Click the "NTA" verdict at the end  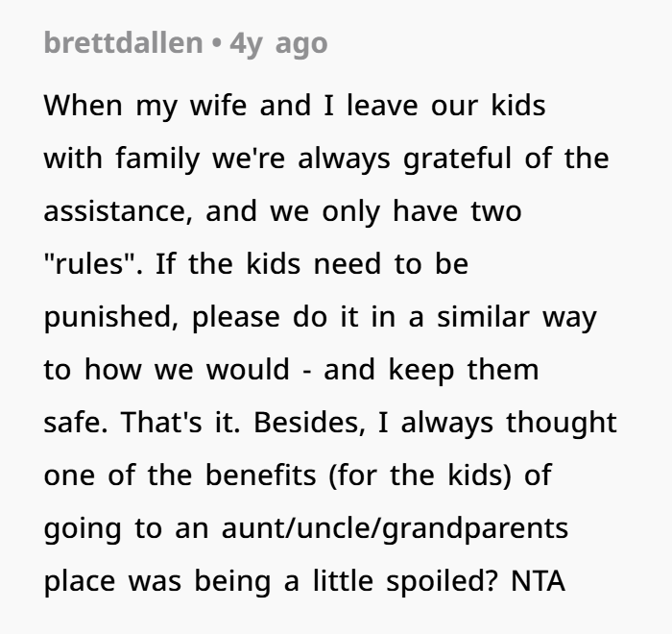click(x=539, y=581)
